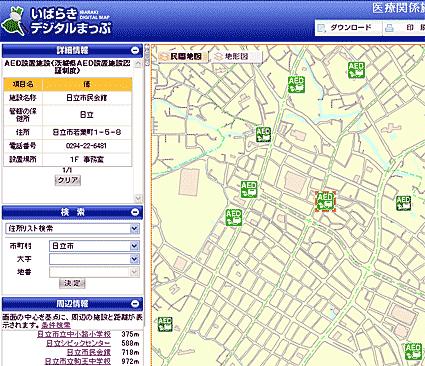425x366 pixels.
Task: Open the 住所リスト検索 dropdown
Action: coord(72,229)
